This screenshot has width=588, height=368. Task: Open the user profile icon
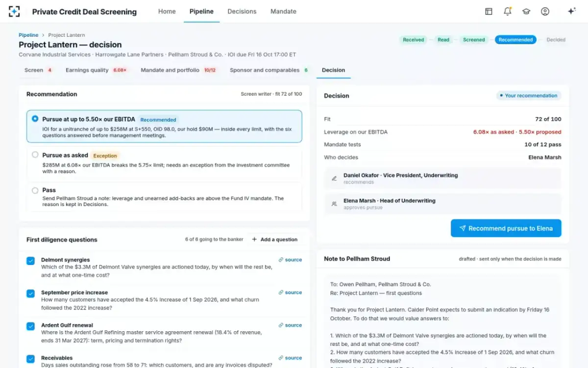pyautogui.click(x=545, y=11)
